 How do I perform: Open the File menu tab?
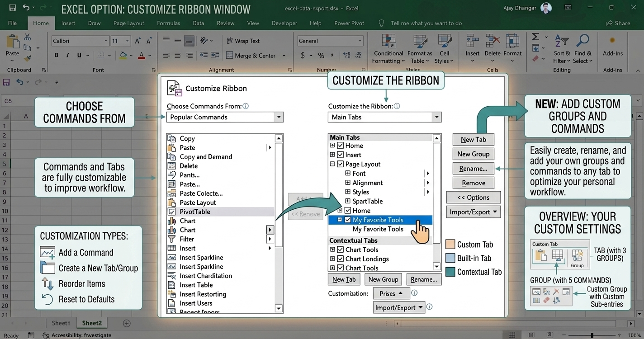tap(12, 23)
